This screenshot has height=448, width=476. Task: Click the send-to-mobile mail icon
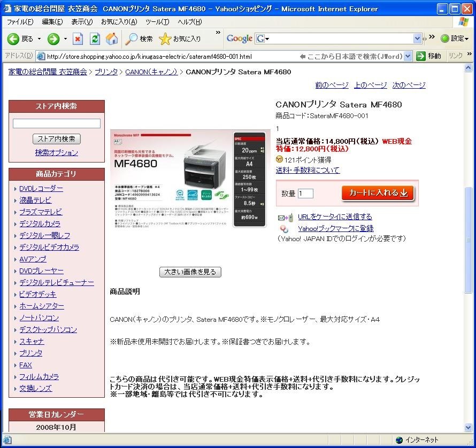pyautogui.click(x=286, y=218)
